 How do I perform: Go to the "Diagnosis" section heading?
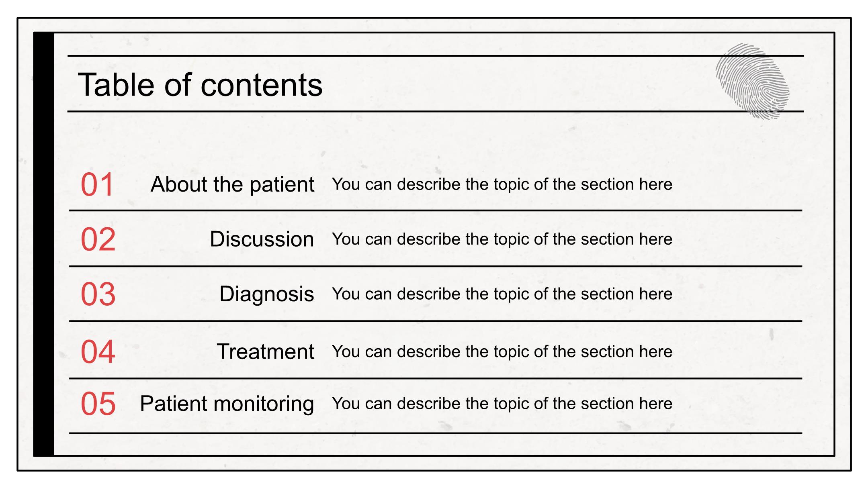(x=266, y=294)
